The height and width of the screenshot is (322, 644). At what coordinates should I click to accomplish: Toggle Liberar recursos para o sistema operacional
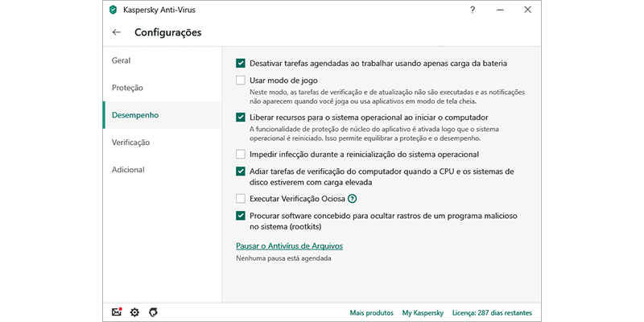[241, 118]
